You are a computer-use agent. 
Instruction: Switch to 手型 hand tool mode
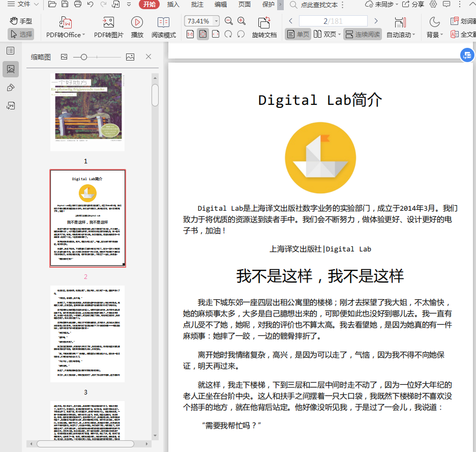click(21, 21)
